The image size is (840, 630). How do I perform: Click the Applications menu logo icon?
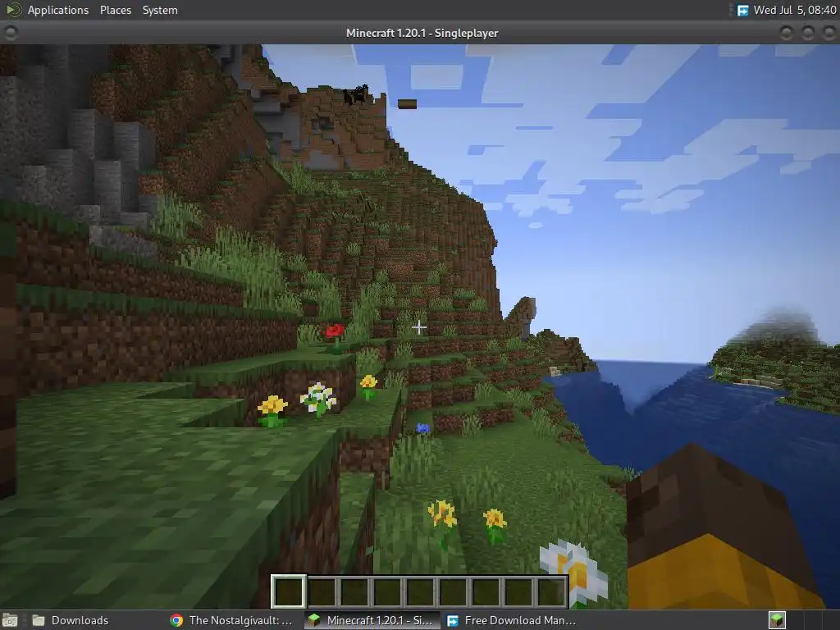pos(13,10)
